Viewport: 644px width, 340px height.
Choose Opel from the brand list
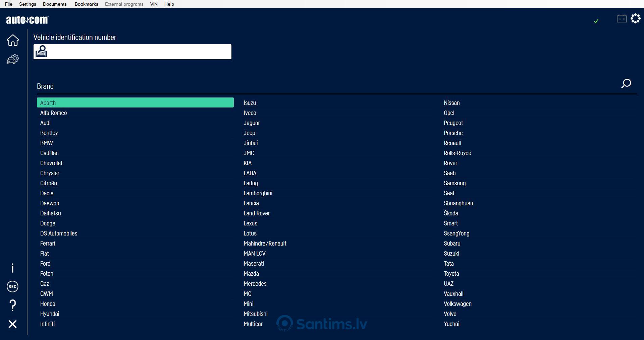449,113
